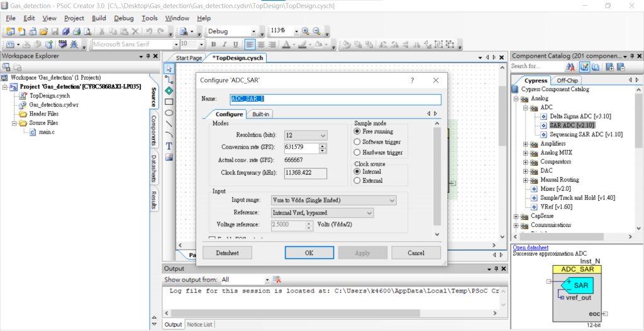
Task: Toggle Bold text formatting
Action: [213, 45]
